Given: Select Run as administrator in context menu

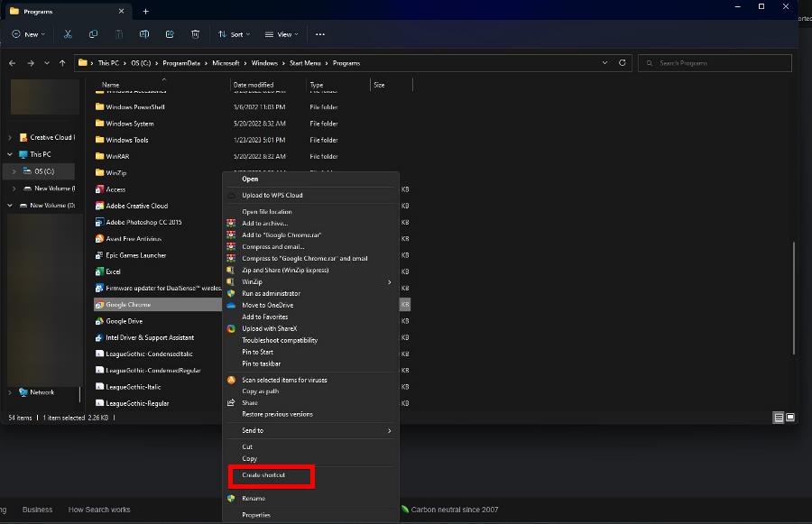Looking at the screenshot, I should tap(271, 293).
